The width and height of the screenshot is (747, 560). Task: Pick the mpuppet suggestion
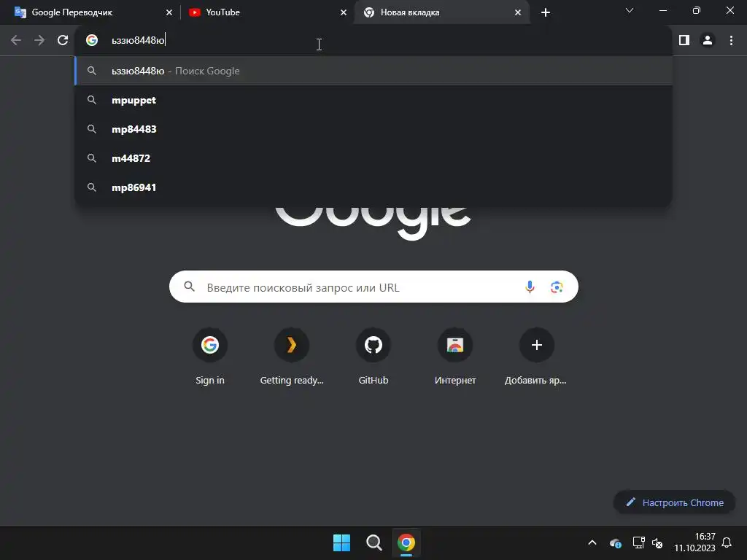point(373,100)
